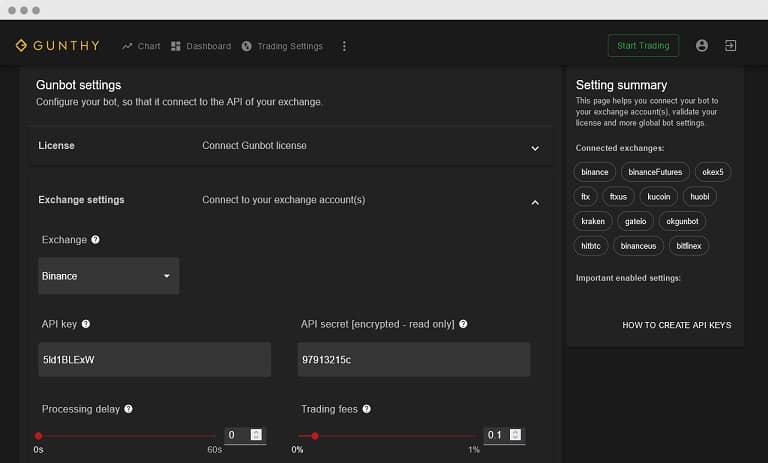Click the Gunbot settings title
Image resolution: width=768 pixels, height=463 pixels.
78,85
